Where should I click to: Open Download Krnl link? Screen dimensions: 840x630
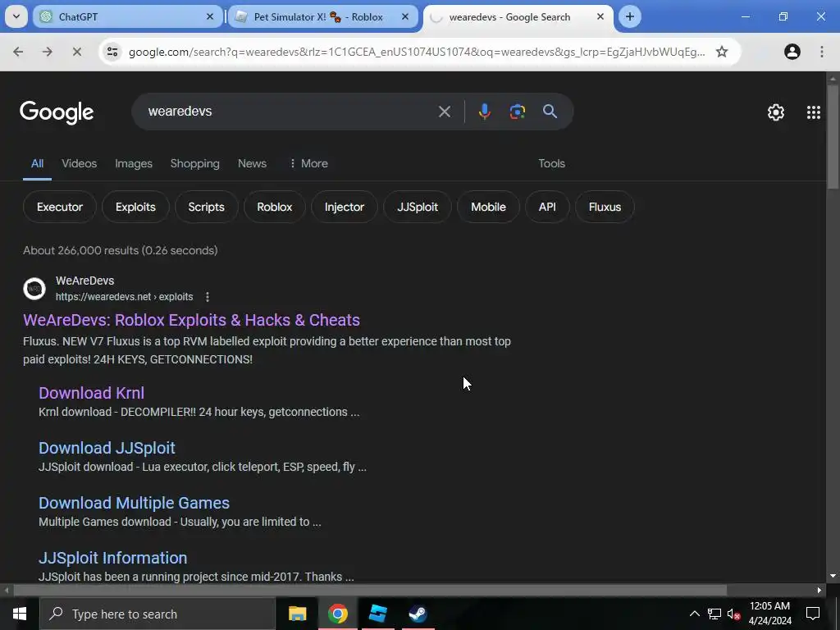(x=91, y=393)
